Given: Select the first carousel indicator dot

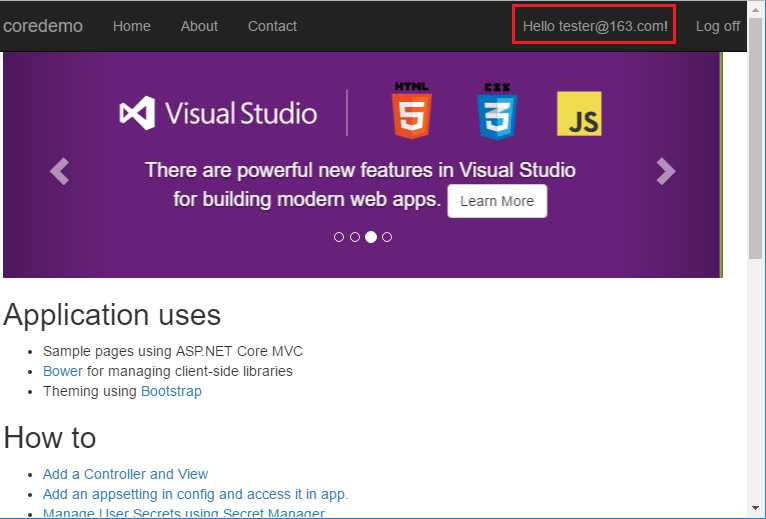Looking at the screenshot, I should (x=339, y=237).
